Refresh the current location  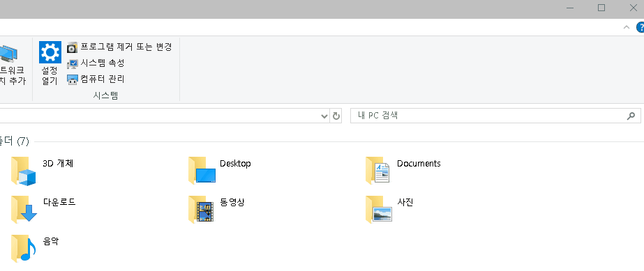click(x=336, y=116)
